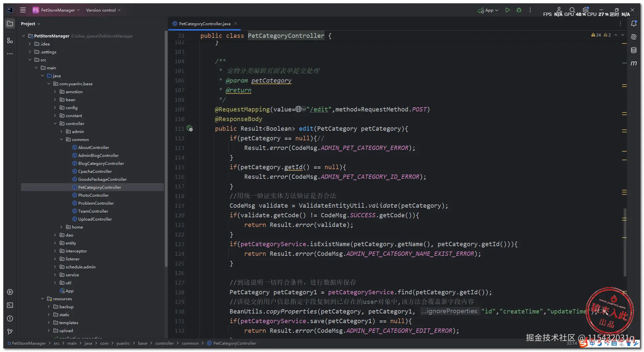Click the ADMIN_PET_CATEGORY_ID_ERROR constant

[x=370, y=176]
